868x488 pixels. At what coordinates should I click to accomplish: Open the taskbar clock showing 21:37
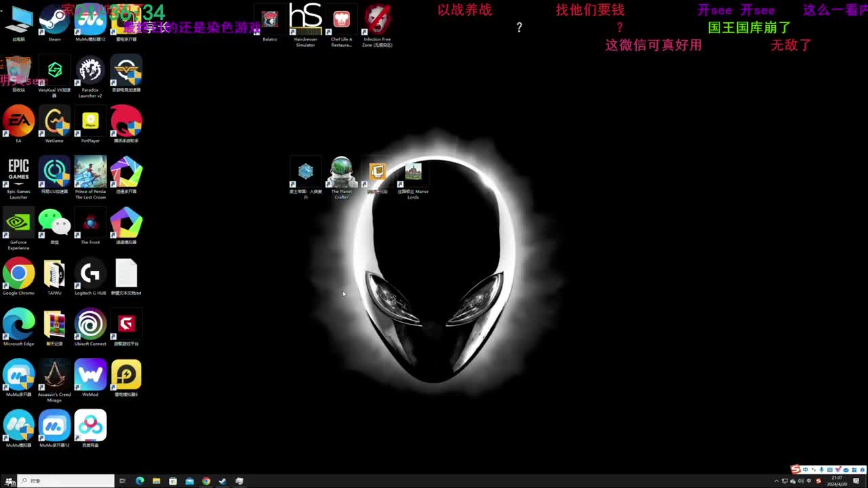pyautogui.click(x=837, y=481)
